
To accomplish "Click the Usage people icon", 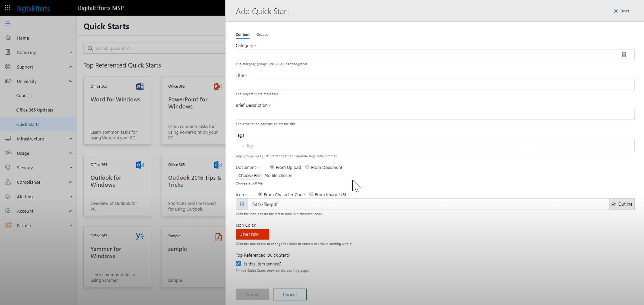I will pyautogui.click(x=8, y=153).
